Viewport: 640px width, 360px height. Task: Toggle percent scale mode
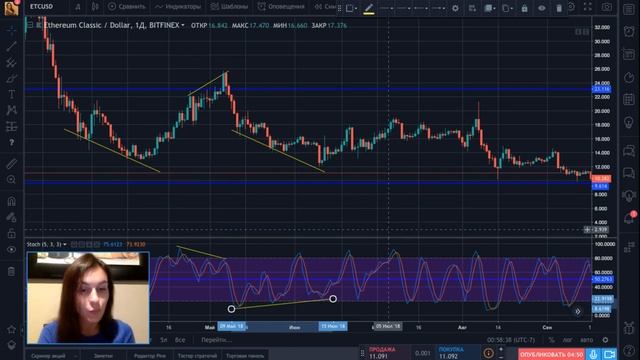(x=552, y=340)
